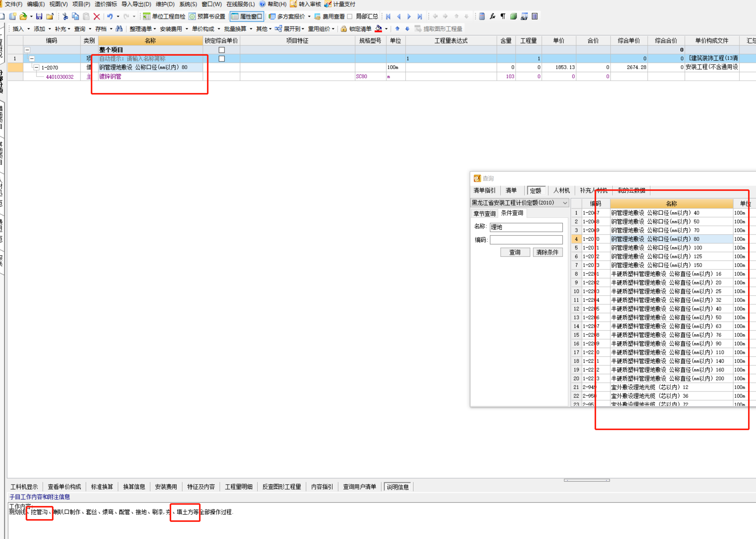Viewport: 756px width, 539px height.
Task: Open the 项目(P) menu
Action: coord(81,4)
